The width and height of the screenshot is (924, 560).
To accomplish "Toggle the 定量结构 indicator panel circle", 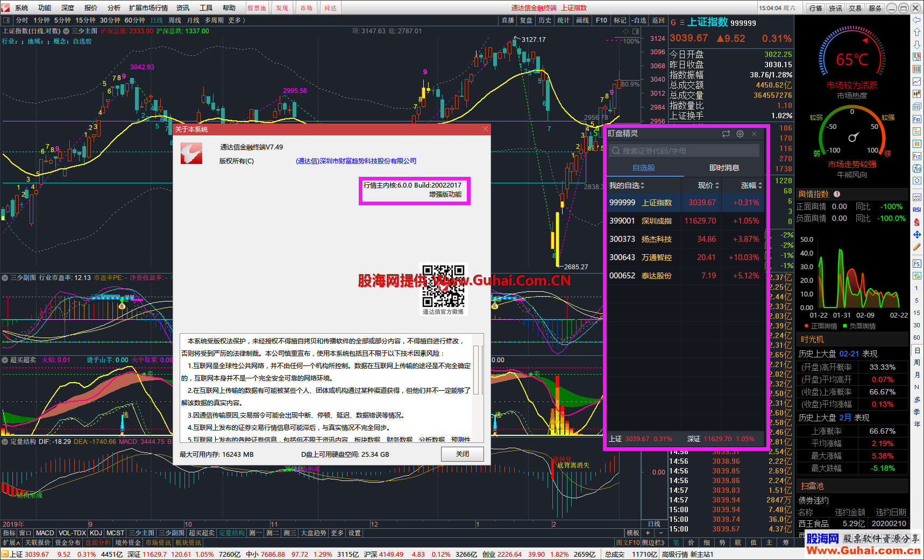I will 5,442.
